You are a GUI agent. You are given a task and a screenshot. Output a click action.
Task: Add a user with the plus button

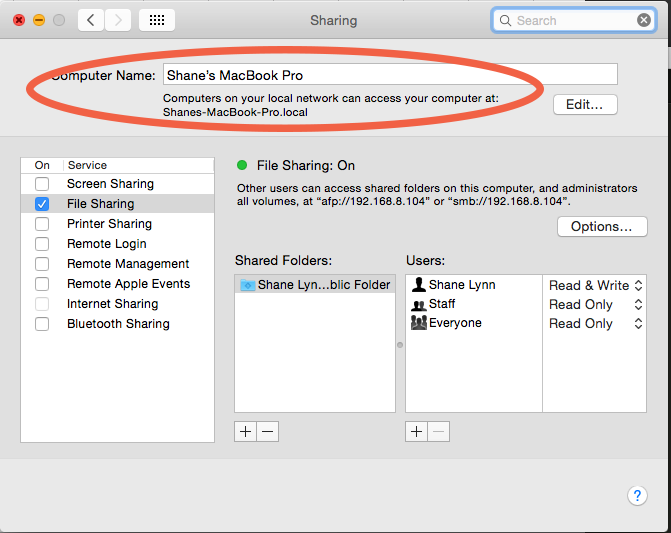(x=416, y=431)
